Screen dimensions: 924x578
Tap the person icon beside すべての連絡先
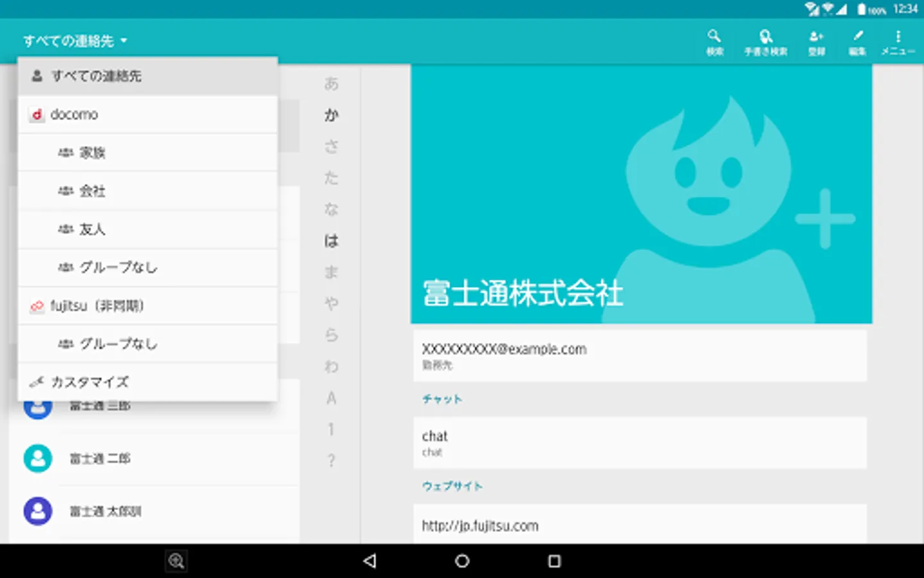(37, 76)
